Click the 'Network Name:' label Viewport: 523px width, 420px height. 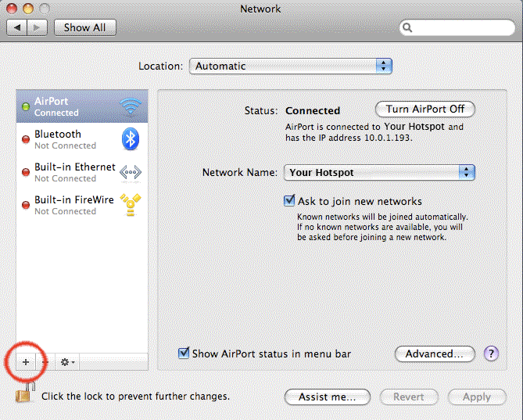[x=240, y=173]
